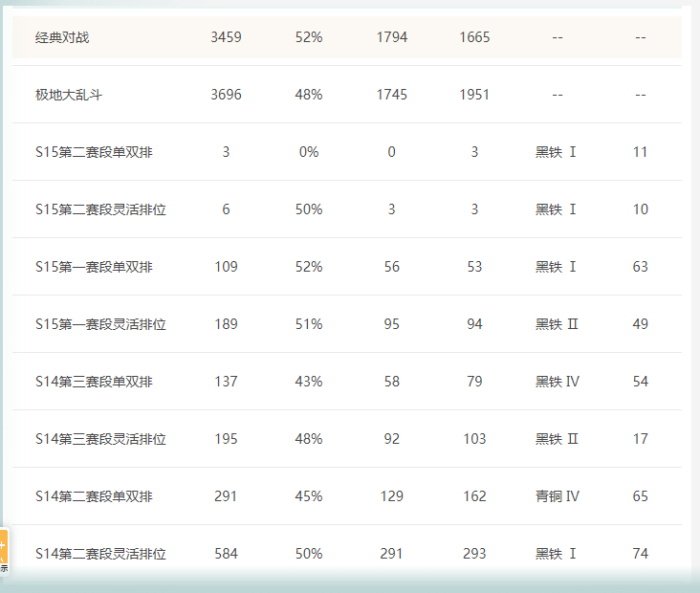700x593 pixels.
Task: Click total games 3696 in 极地大乱斗
Action: point(226,95)
